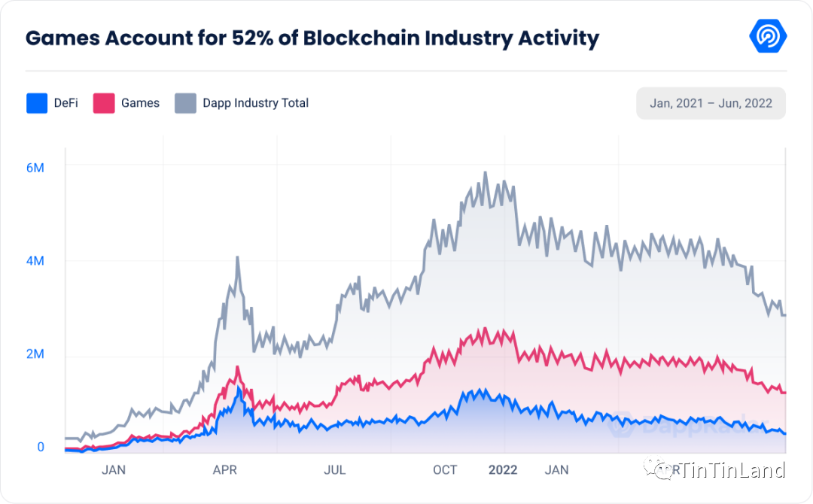Click the 4M y-axis label
Viewport: 813px width, 504px height.
click(35, 260)
